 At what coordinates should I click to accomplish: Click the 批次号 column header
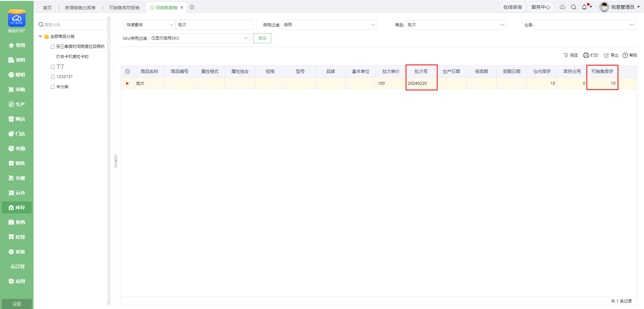pos(421,71)
